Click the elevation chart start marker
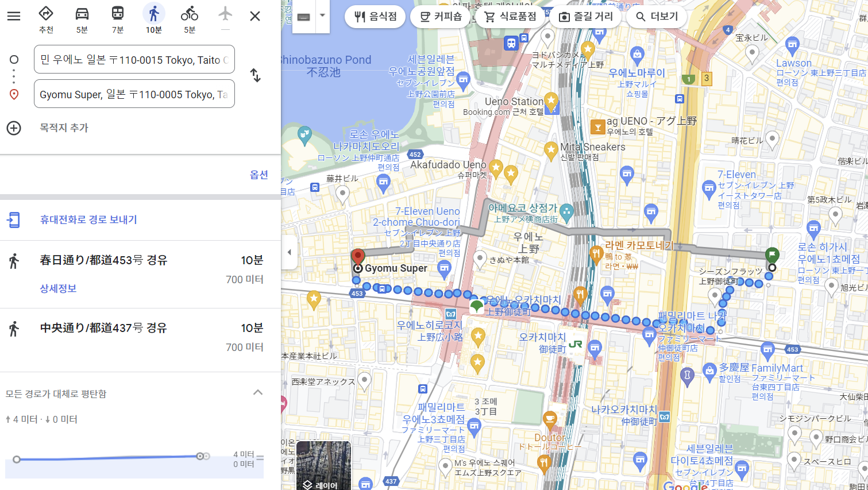The width and height of the screenshot is (868, 490). [x=17, y=459]
